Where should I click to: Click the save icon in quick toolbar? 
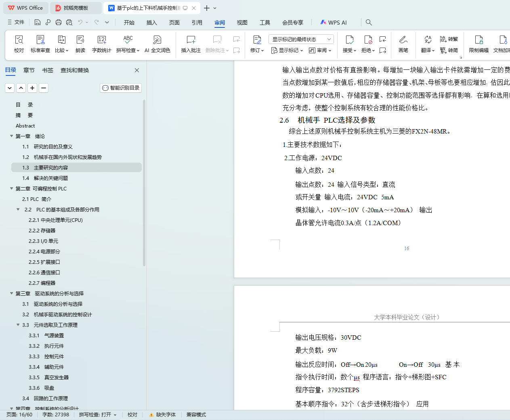point(38,23)
